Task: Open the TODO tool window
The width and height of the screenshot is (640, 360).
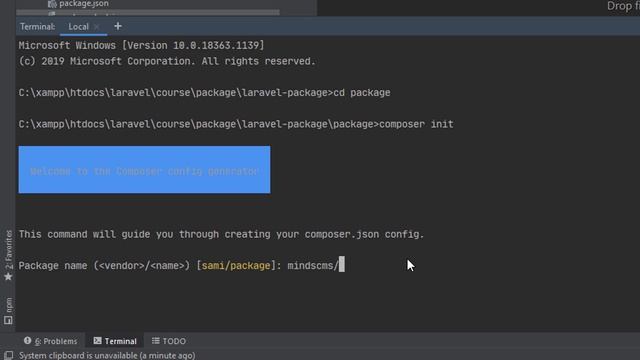Action: (169, 341)
